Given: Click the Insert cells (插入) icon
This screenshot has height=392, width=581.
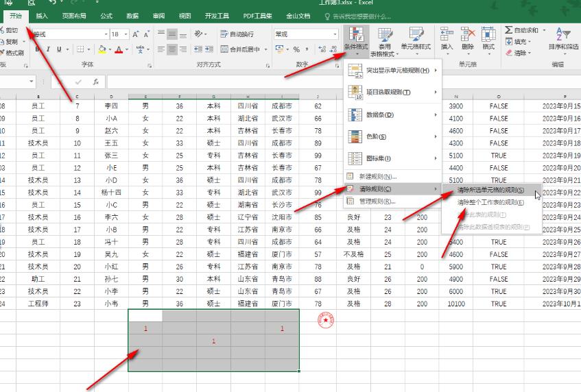Looking at the screenshot, I should tap(447, 34).
